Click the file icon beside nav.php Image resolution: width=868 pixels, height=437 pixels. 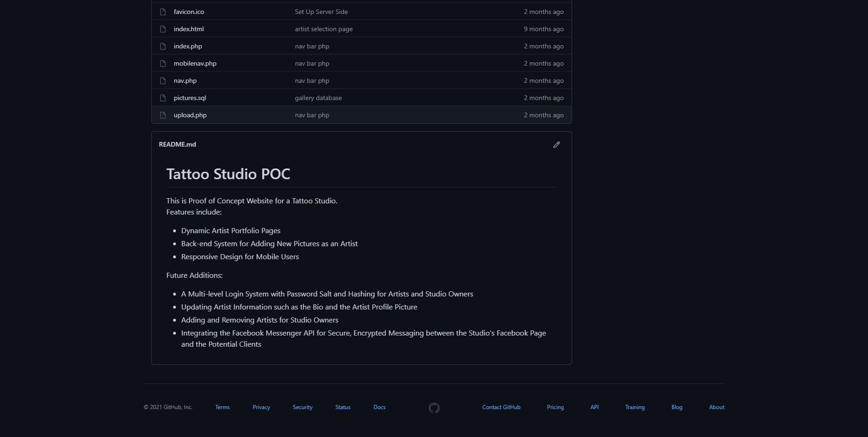163,81
